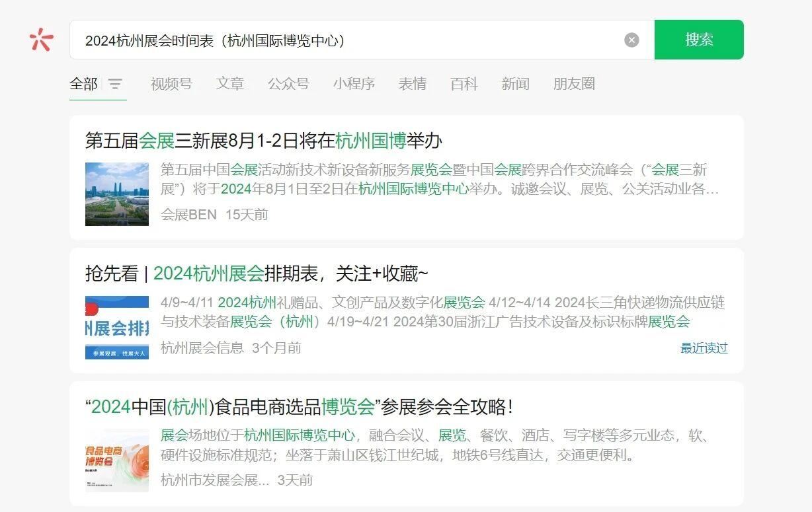Click the snippet starting 第五届中国会展活动新技术
The image size is (812, 512).
click(x=440, y=180)
